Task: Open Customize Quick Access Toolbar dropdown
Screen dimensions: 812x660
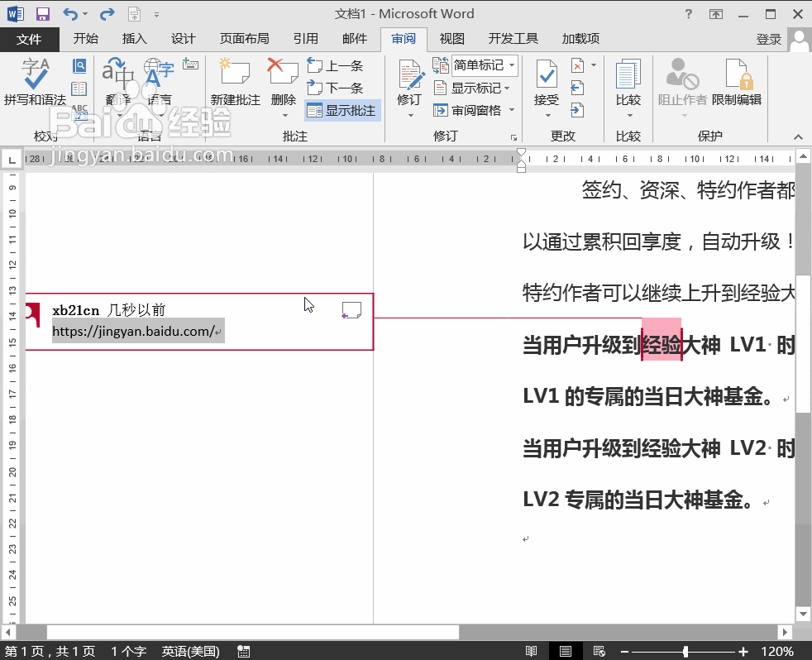Action: pos(156,15)
